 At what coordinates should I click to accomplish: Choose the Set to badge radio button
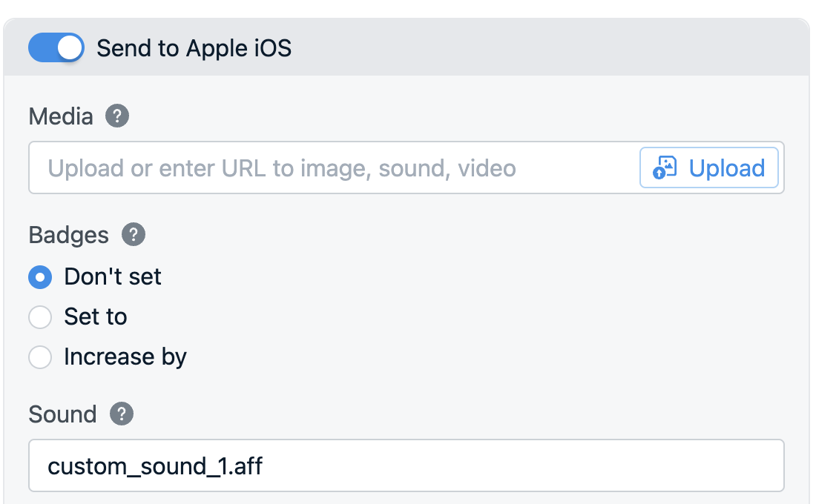tap(40, 317)
